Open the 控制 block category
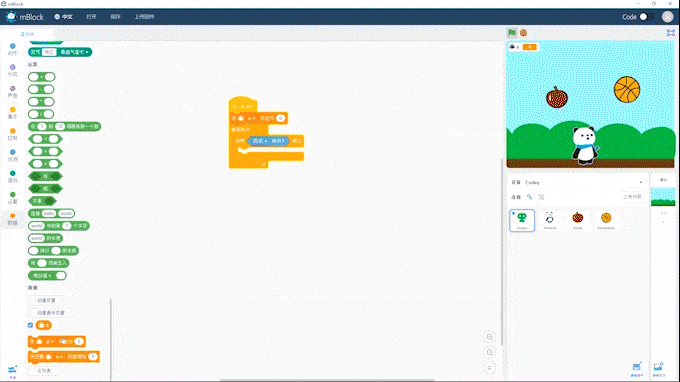The image size is (680, 382). pyautogui.click(x=13, y=134)
